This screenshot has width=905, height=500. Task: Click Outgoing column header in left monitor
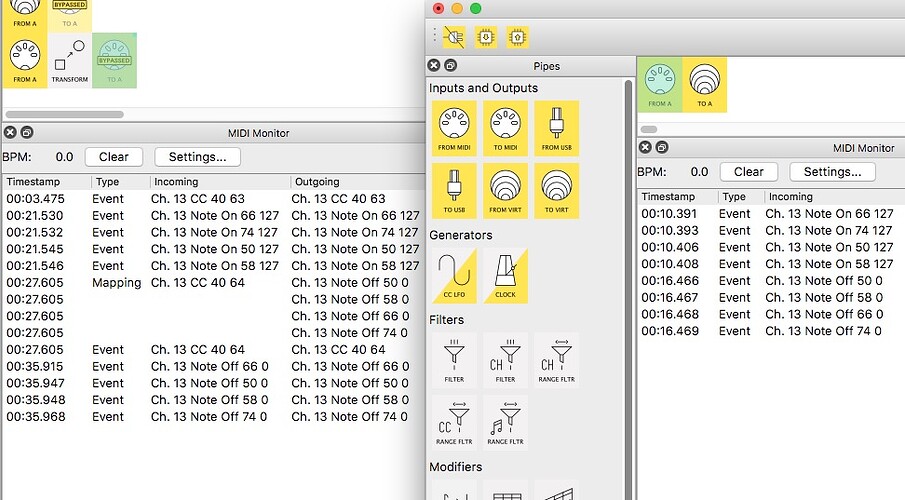(358, 182)
